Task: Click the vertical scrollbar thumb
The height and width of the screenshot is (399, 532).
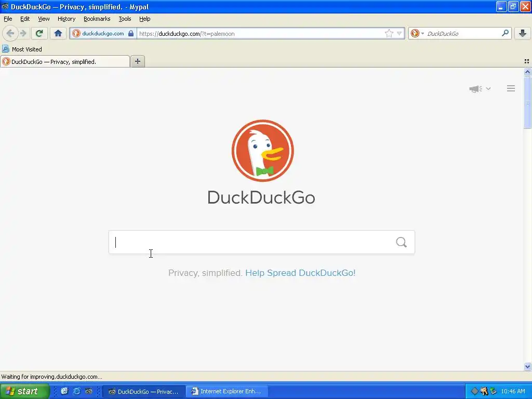Action: [x=527, y=102]
